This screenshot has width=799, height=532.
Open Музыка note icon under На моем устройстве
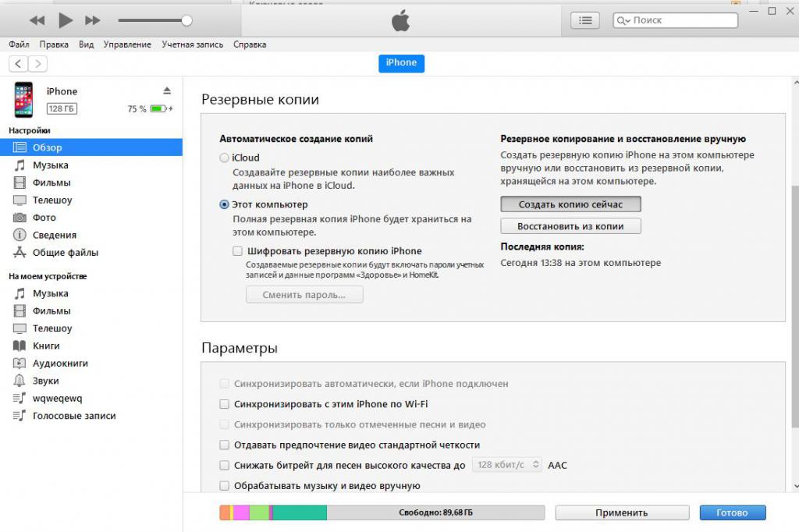(20, 293)
